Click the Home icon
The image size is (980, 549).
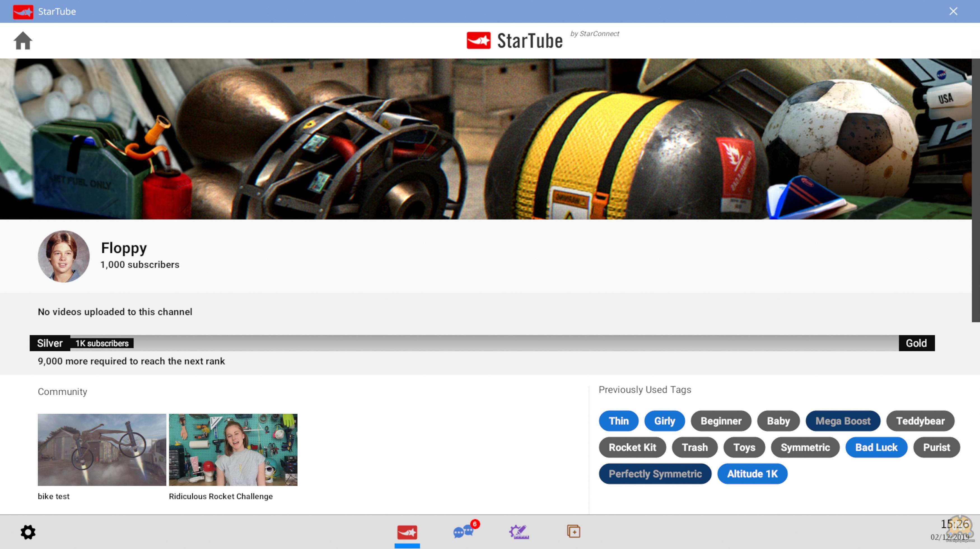pyautogui.click(x=23, y=40)
